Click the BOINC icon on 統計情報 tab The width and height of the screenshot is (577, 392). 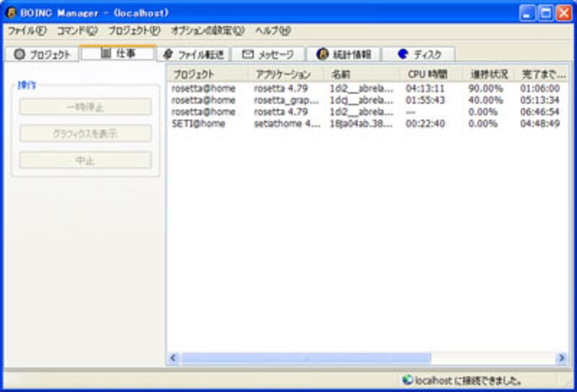pyautogui.click(x=322, y=55)
